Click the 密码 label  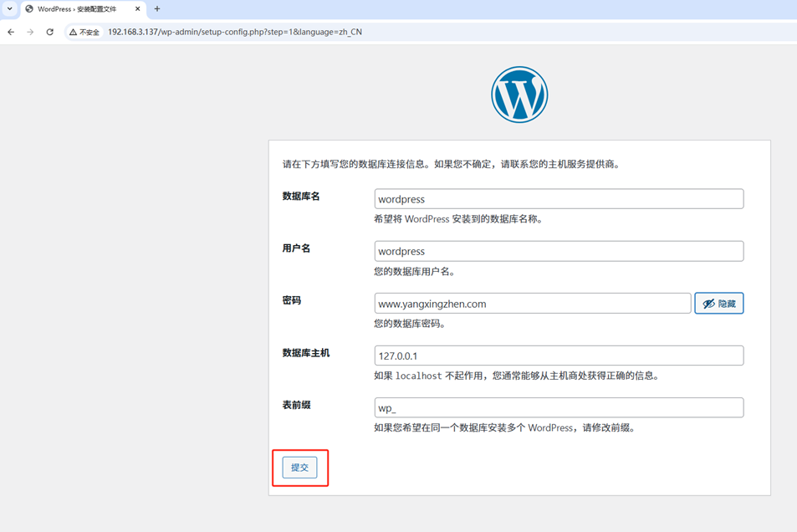click(292, 300)
